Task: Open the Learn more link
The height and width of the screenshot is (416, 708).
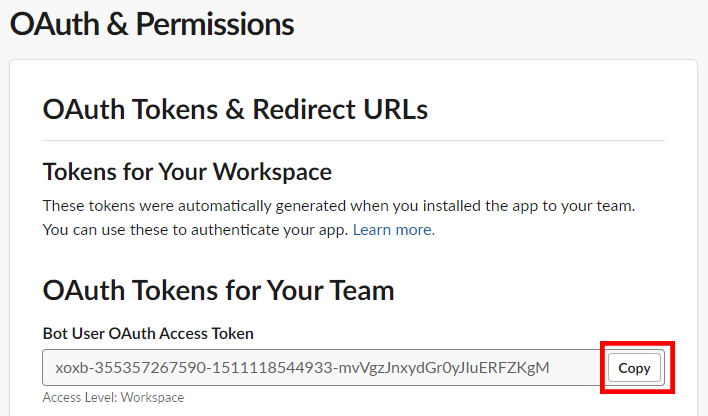Action: pos(392,230)
